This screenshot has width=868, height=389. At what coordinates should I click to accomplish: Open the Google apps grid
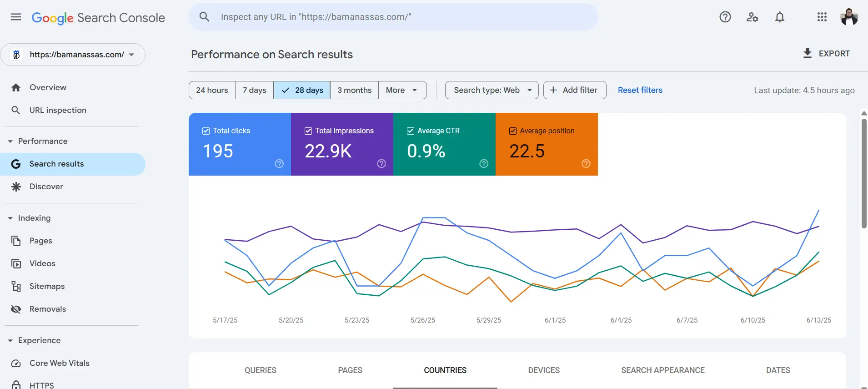point(822,17)
